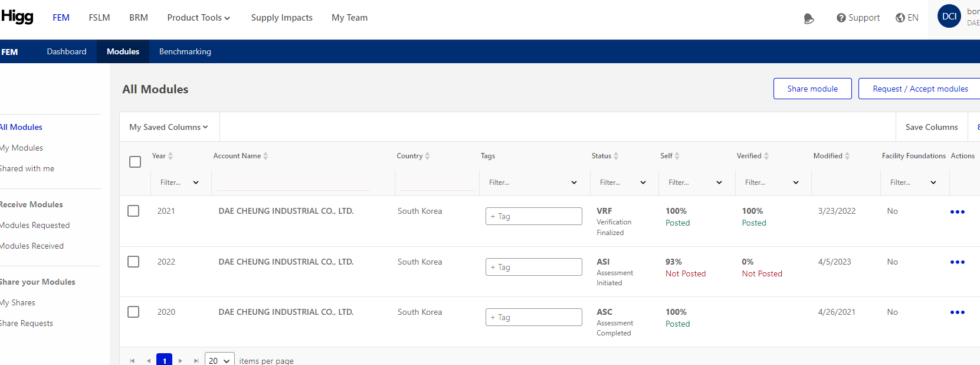Add a tag to 2021 module
Image resolution: width=980 pixels, height=365 pixels.
[533, 216]
